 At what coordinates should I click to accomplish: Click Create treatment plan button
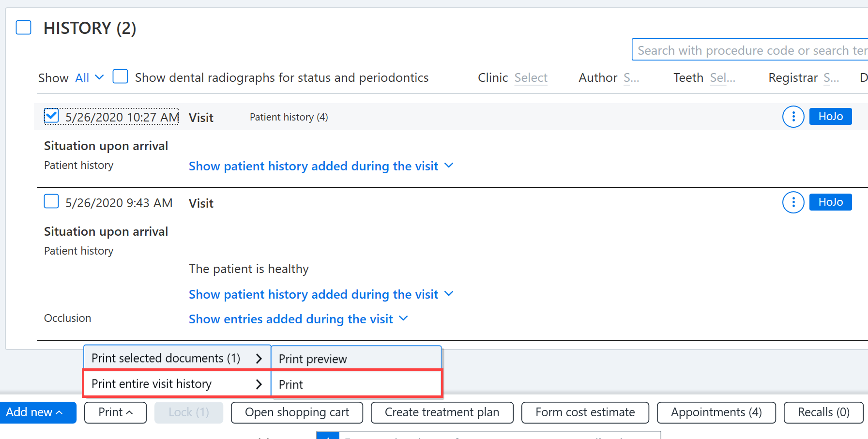442,412
